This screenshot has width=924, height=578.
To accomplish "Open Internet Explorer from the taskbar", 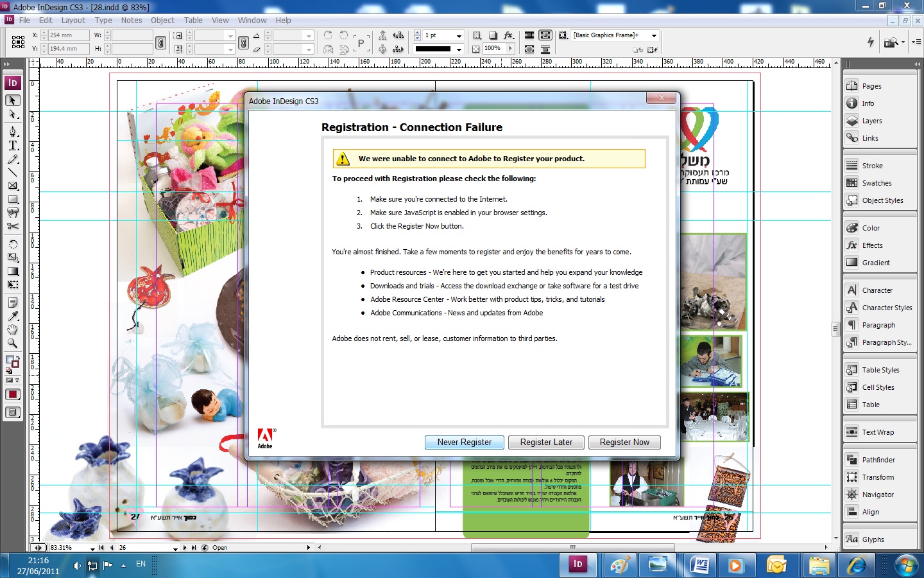I will pos(857,565).
